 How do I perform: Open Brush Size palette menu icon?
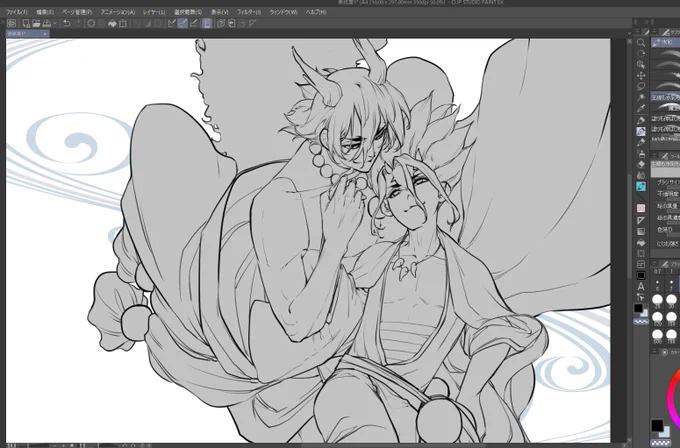click(x=654, y=263)
